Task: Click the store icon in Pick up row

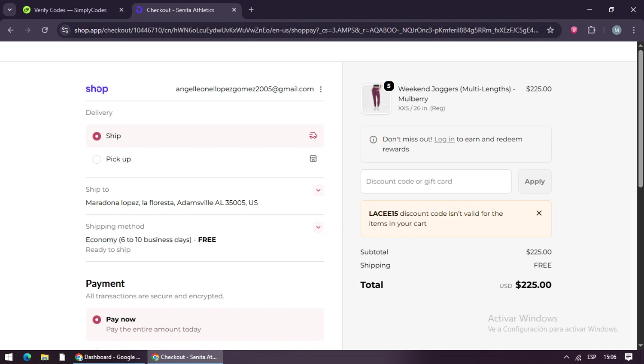Action: (313, 159)
